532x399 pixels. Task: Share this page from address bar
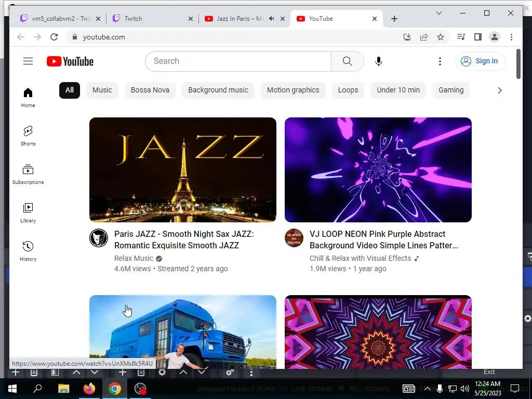(424, 37)
